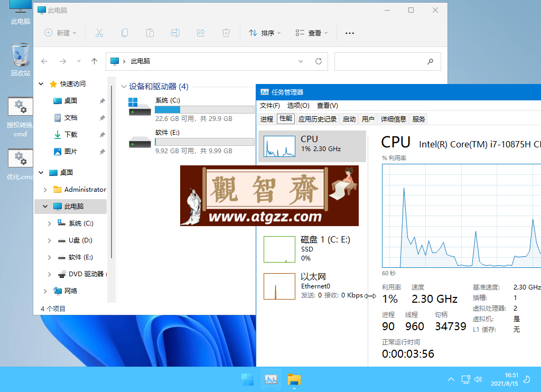
Task: Open Task Manager 查看(V) menu
Action: (328, 106)
